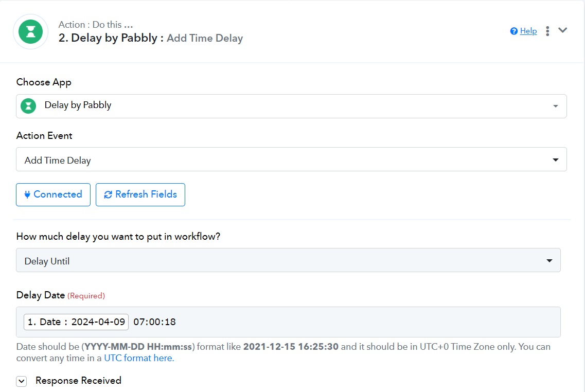Open the Action Event dropdown
Screen dimensions: 585x392
pyautogui.click(x=291, y=159)
